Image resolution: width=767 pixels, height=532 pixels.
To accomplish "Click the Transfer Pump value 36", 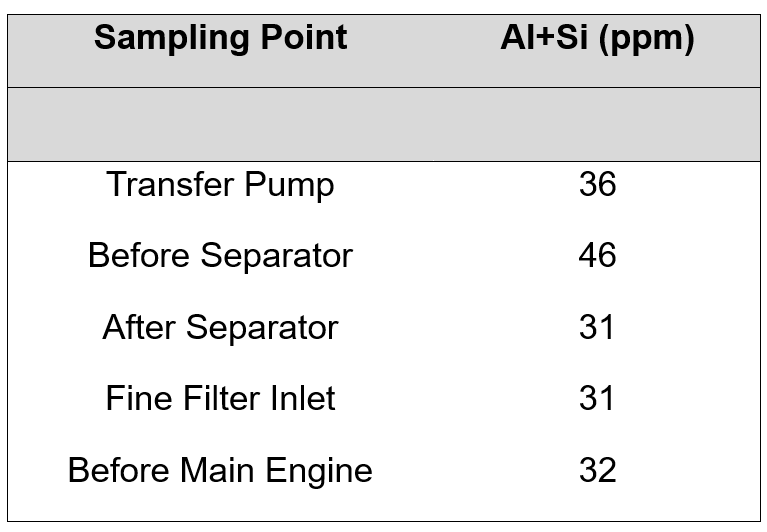I will pyautogui.click(x=597, y=185).
